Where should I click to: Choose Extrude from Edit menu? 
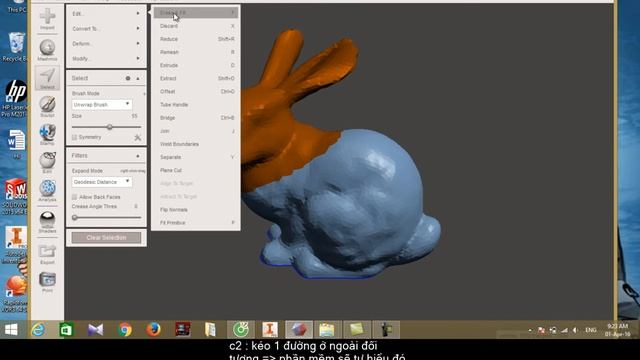[196, 65]
